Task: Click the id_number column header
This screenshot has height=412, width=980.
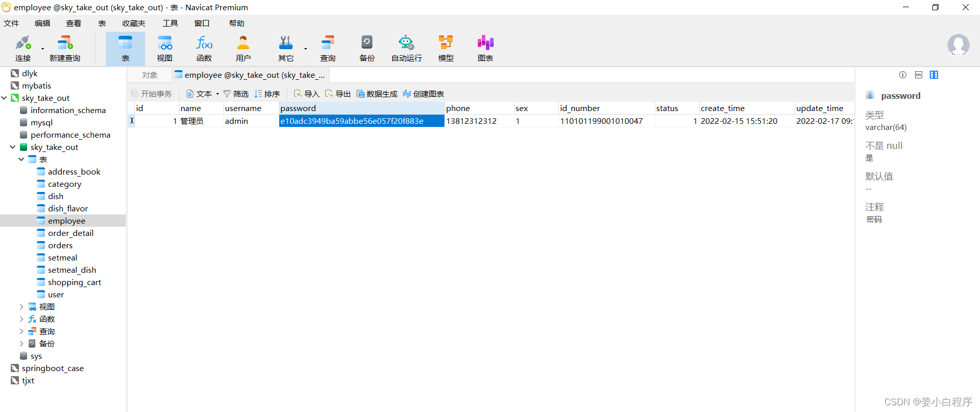Action: 607,108
